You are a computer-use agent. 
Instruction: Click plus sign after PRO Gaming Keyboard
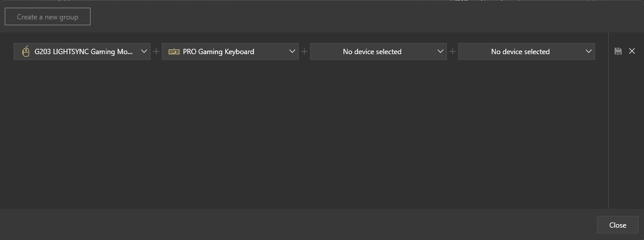pyautogui.click(x=304, y=52)
